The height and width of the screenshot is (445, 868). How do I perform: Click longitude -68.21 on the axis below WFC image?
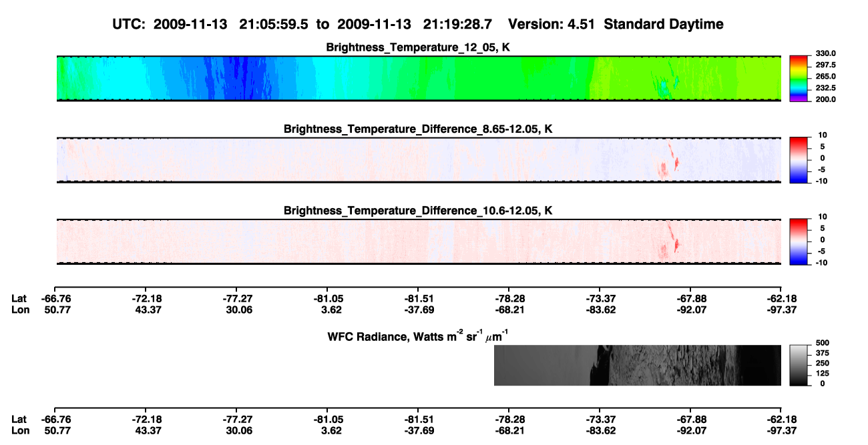point(509,430)
